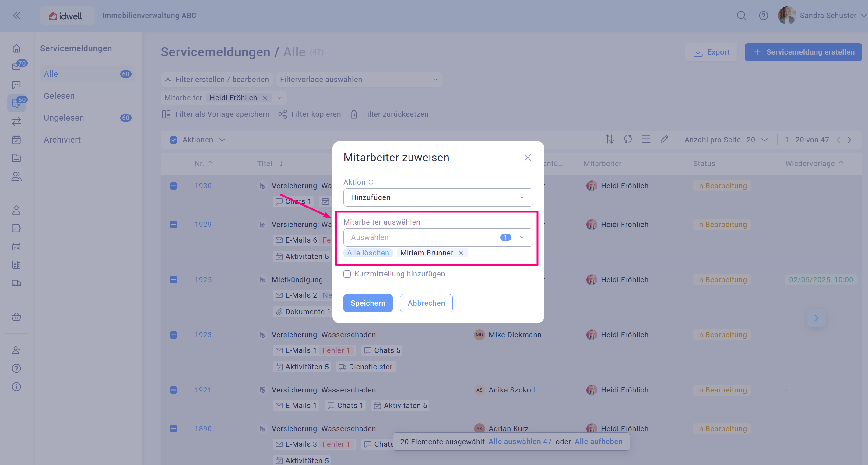Deselect the row checkbox for ticket 1923
This screenshot has width=868, height=465.
pos(174,335)
